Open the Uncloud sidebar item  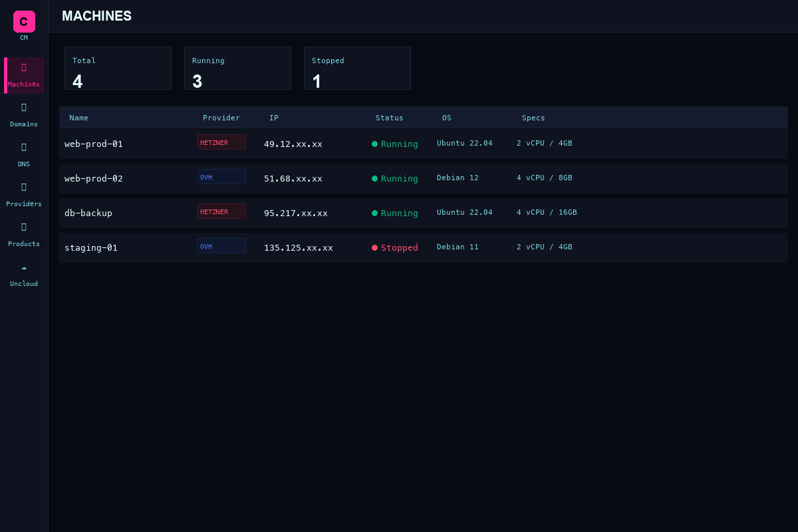[24, 275]
